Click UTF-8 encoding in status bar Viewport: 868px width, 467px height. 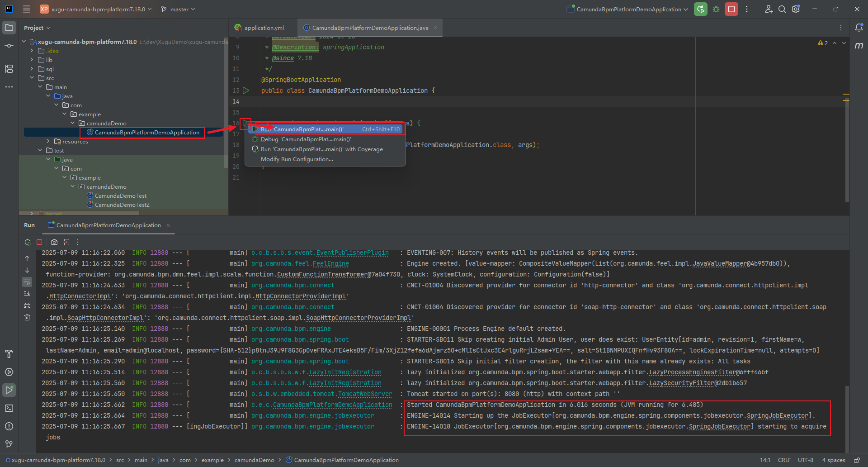(x=805, y=460)
